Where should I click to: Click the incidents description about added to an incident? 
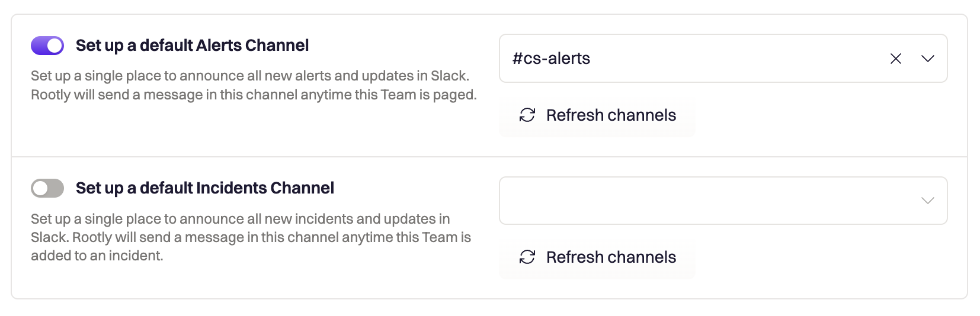(x=251, y=237)
